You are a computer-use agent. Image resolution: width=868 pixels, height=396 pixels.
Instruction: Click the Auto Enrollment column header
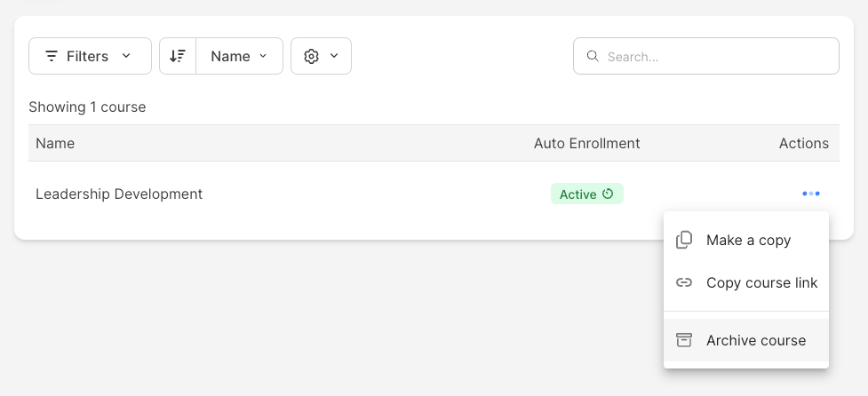point(586,143)
